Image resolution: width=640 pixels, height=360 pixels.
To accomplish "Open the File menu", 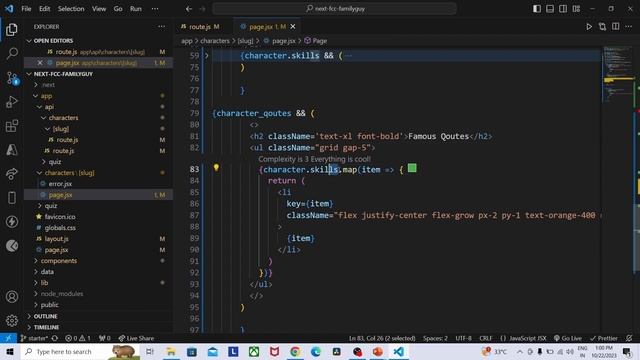I will pyautogui.click(x=26, y=9).
